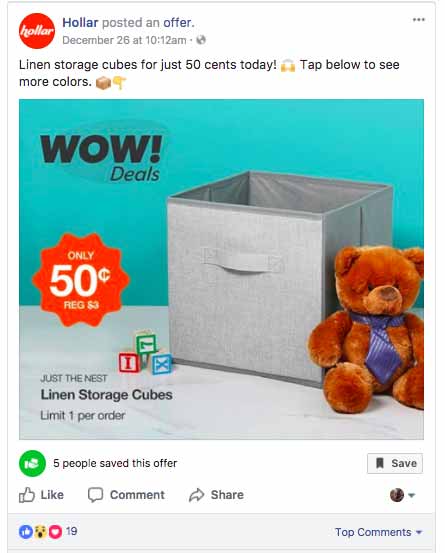Image resolution: width=445 pixels, height=553 pixels.
Task: Click the '5 people saved this offer' text
Action: pyautogui.click(x=115, y=463)
